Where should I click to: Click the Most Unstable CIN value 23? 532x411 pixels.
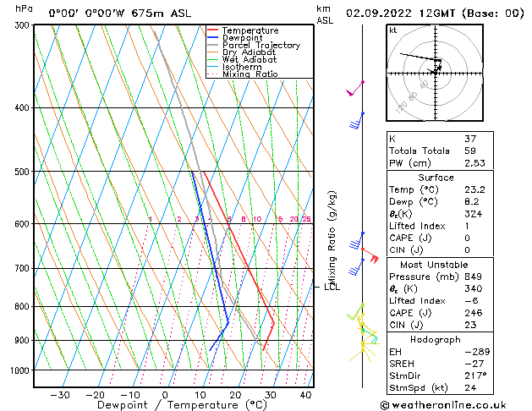(x=470, y=325)
